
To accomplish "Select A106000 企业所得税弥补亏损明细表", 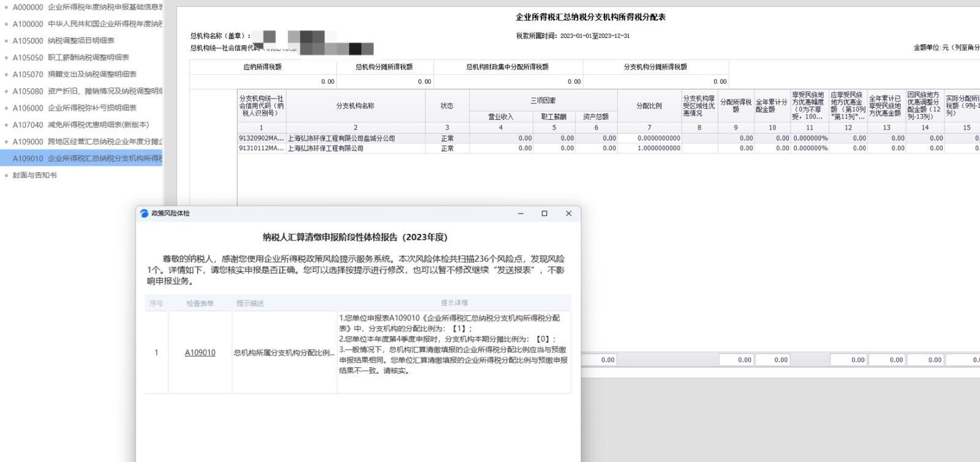I will coord(75,108).
